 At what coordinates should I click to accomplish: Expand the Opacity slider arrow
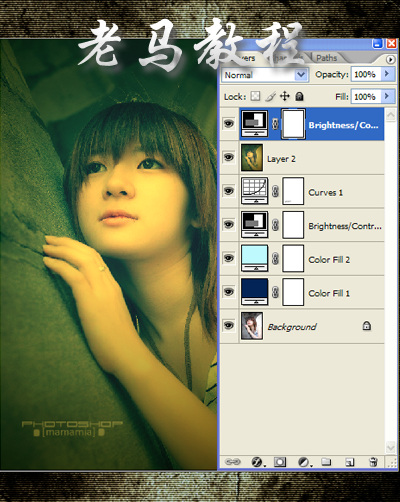tap(387, 74)
